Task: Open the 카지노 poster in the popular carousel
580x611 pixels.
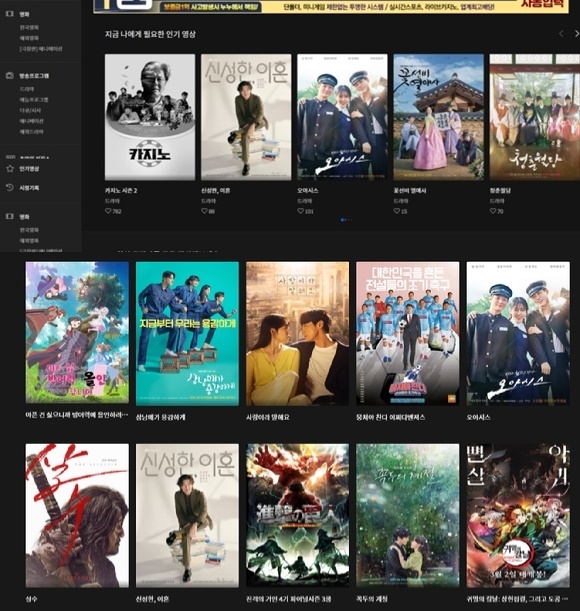Action: point(150,117)
